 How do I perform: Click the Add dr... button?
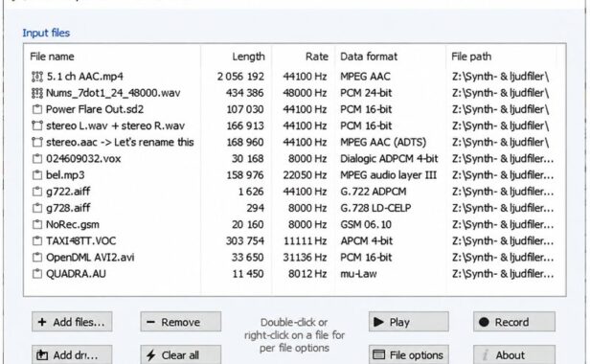pos(72,354)
